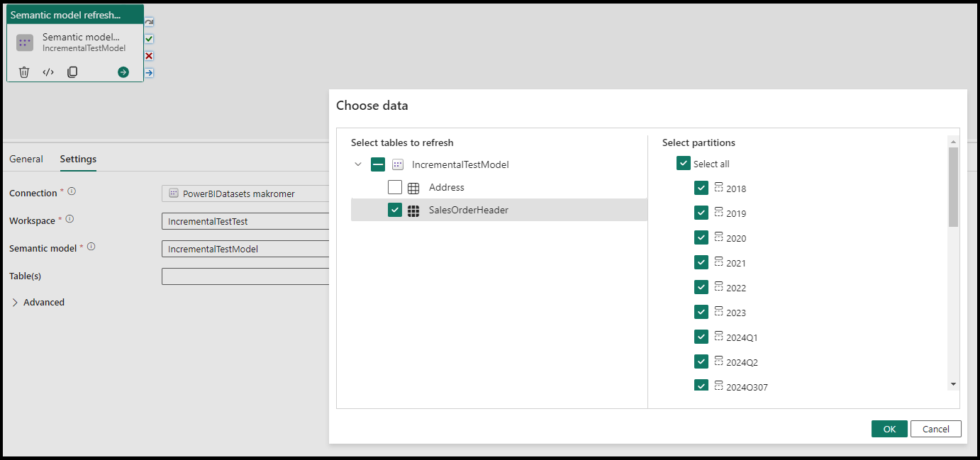This screenshot has width=980, height=460.
Task: Open the Settings tab
Action: click(77, 159)
